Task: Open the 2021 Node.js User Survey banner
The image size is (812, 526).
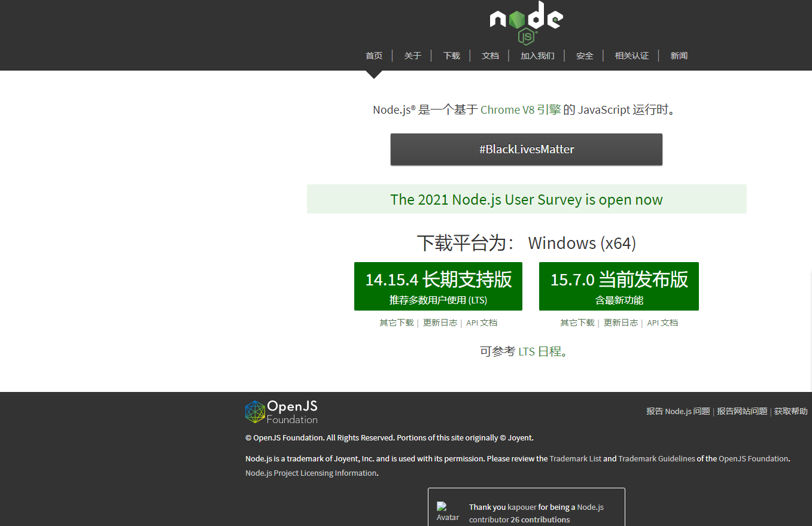Action: tap(527, 199)
